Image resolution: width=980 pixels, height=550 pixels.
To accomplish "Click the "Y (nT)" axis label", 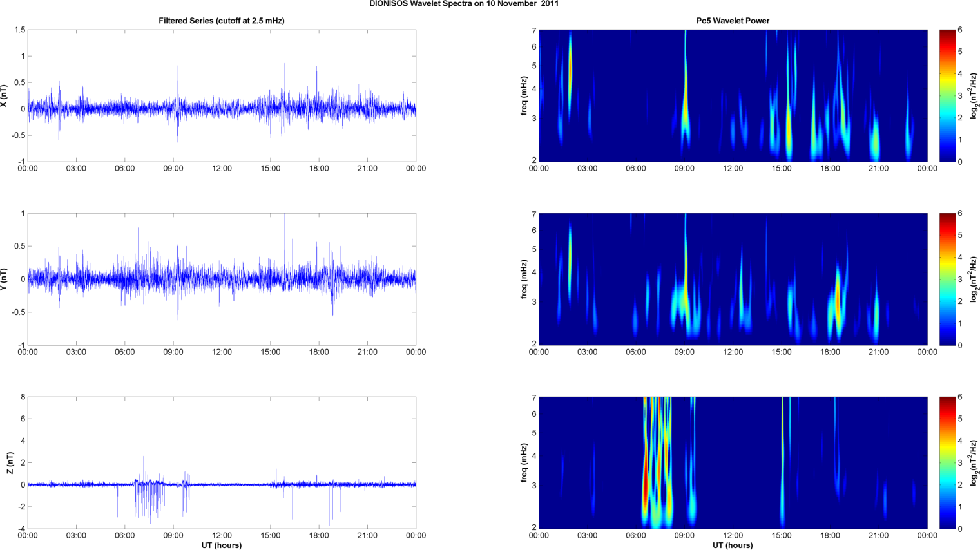I will point(5,280).
